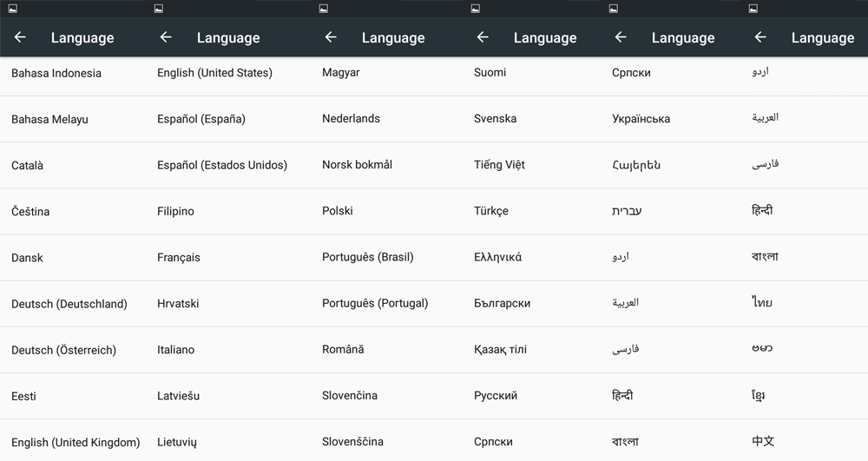The height and width of the screenshot is (461, 868).
Task: Go back from the panel ending with 中文
Action: click(x=760, y=37)
